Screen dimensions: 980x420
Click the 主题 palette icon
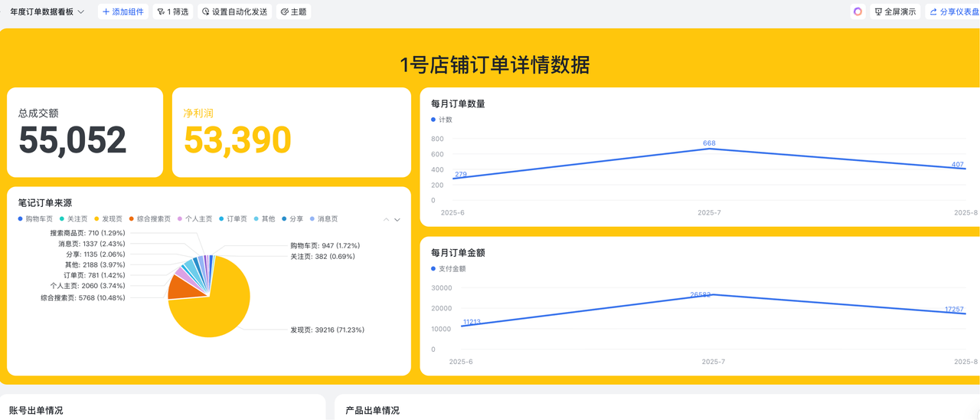(284, 12)
